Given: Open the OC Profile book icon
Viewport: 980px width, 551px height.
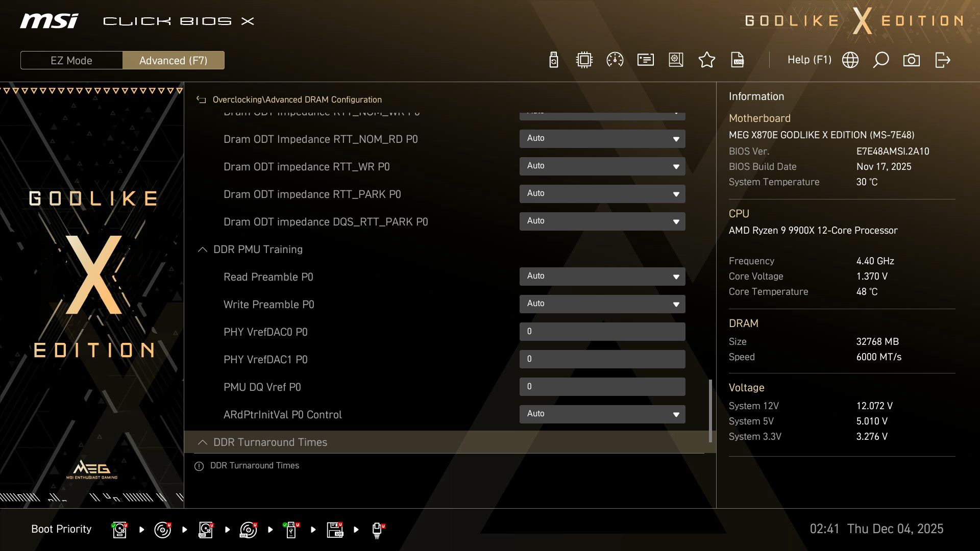Looking at the screenshot, I should pos(676,60).
